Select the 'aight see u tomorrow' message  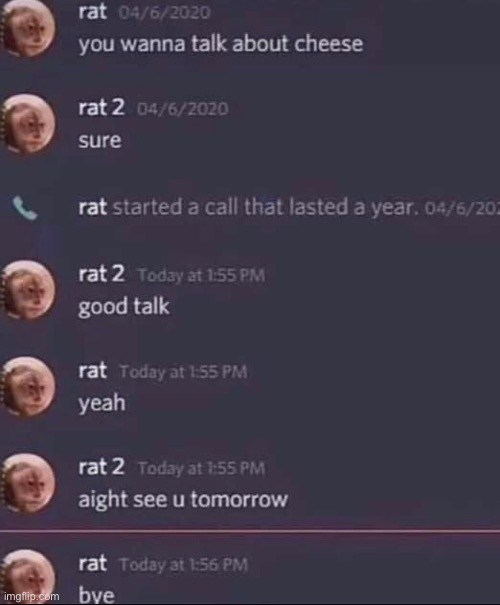tap(183, 500)
